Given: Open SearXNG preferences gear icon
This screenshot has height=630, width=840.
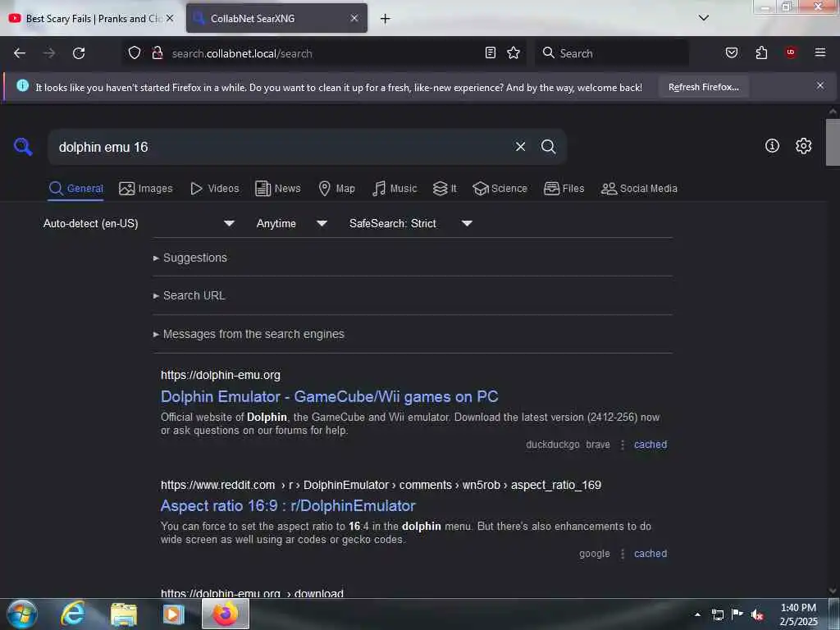Looking at the screenshot, I should 804,146.
